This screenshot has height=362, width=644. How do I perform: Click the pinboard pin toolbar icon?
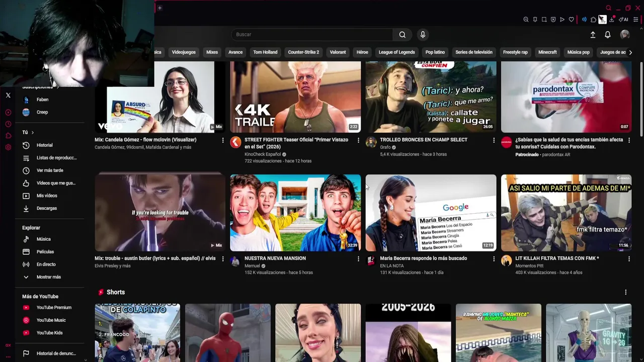[535, 20]
